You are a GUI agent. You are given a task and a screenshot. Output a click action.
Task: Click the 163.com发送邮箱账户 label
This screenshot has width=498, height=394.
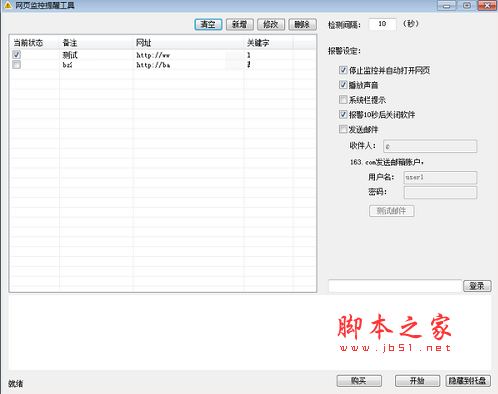click(x=387, y=162)
